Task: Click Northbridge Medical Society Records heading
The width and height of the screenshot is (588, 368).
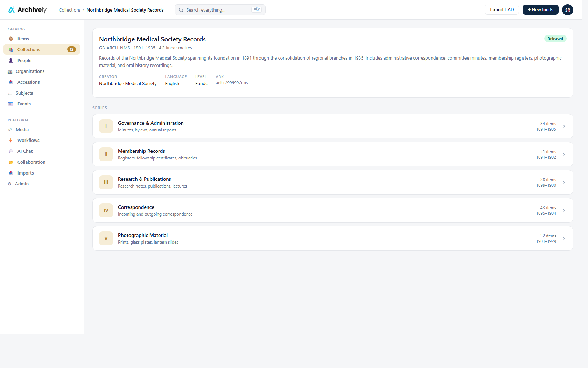Action: click(x=152, y=39)
